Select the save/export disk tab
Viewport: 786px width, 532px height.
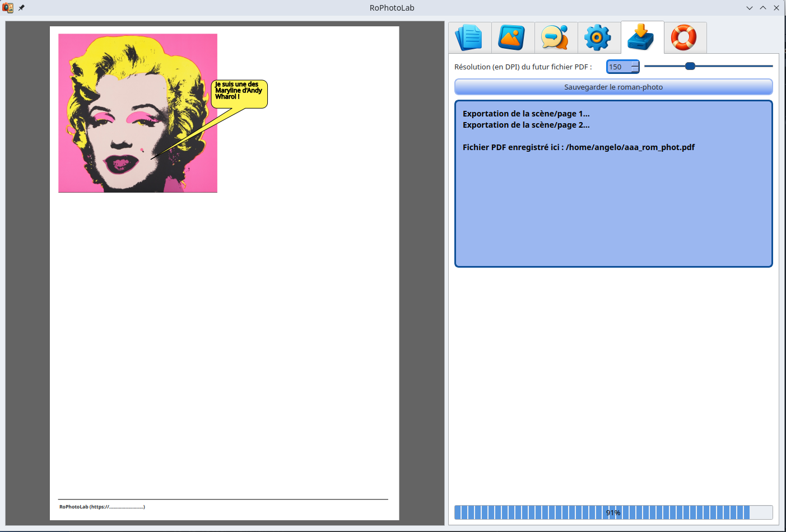point(641,38)
